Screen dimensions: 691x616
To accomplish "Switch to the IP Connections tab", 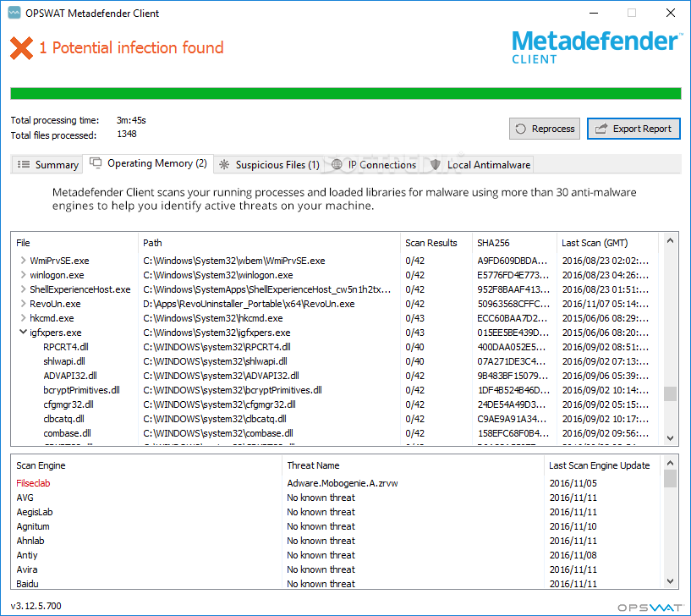I will coord(374,164).
